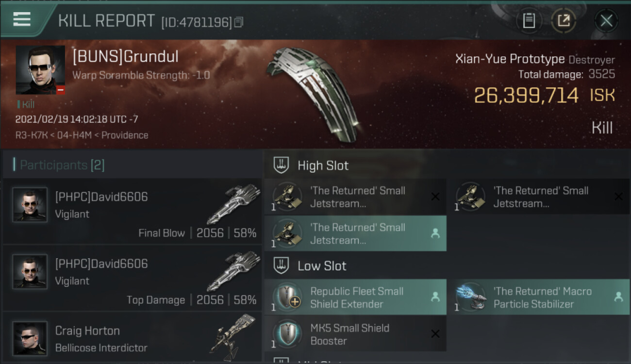This screenshot has width=631, height=364.
Task: Copy the kill report ID
Action: (x=238, y=22)
